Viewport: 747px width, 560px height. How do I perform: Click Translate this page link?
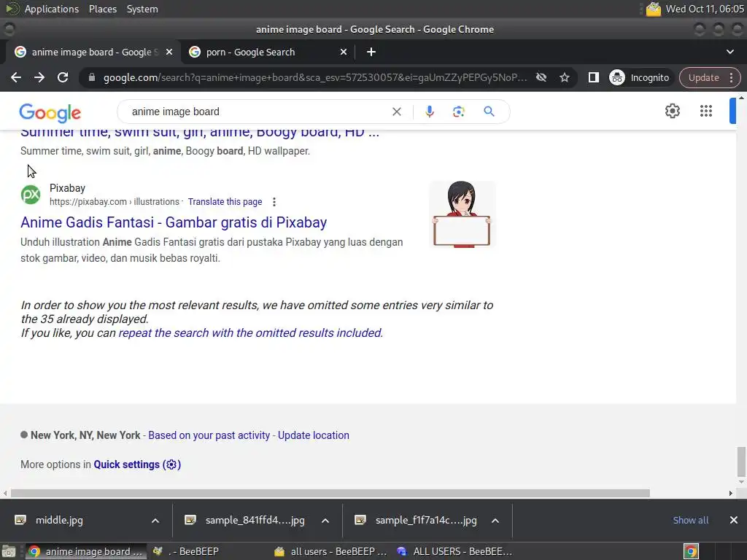225,202
